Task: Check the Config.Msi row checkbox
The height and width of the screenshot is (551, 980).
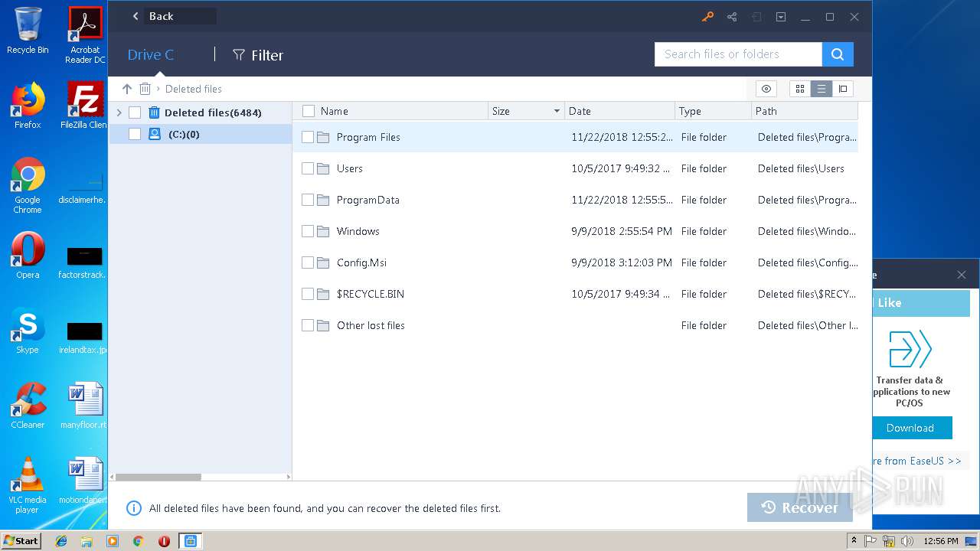Action: (x=308, y=262)
